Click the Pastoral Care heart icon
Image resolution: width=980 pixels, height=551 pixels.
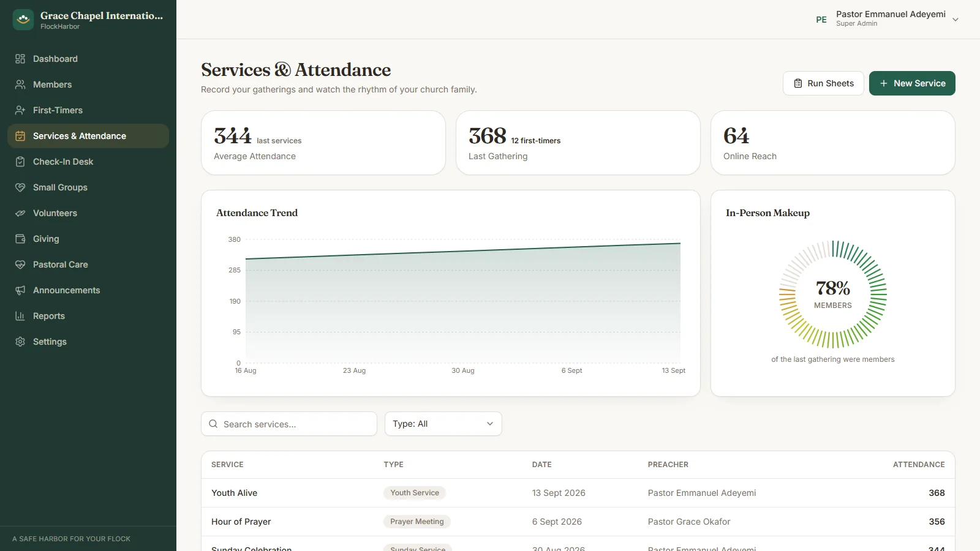pos(20,264)
